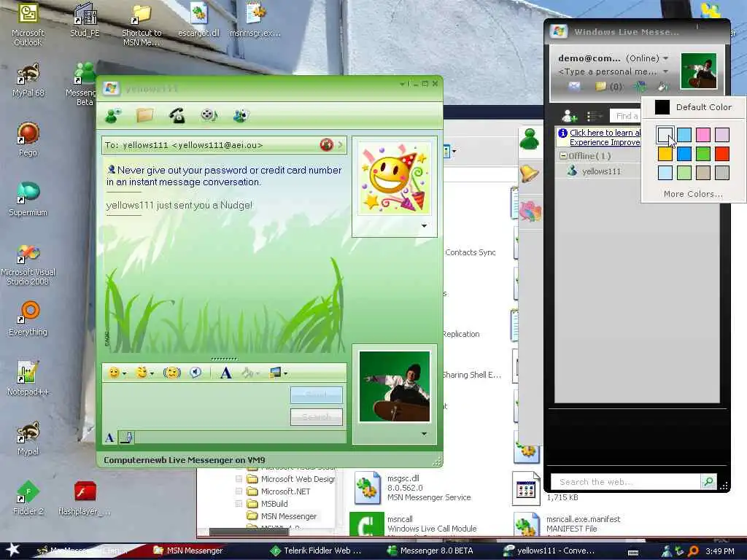Viewport: 747px width, 560px height.
Task: Click your snowboarder display picture in Messenger
Action: click(x=699, y=71)
